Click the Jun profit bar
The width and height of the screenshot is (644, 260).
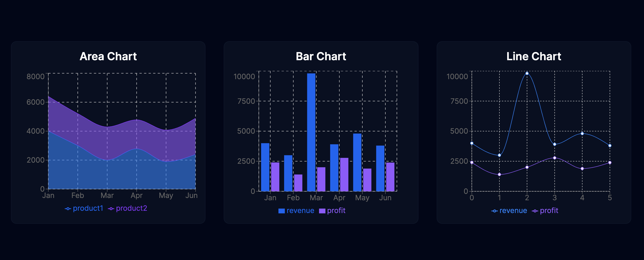tap(390, 177)
